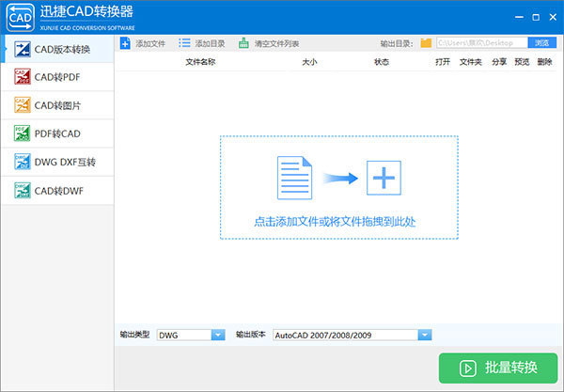The height and width of the screenshot is (392, 564).
Task: Open the CAD转PDF sidebar tab
Action: 57,77
